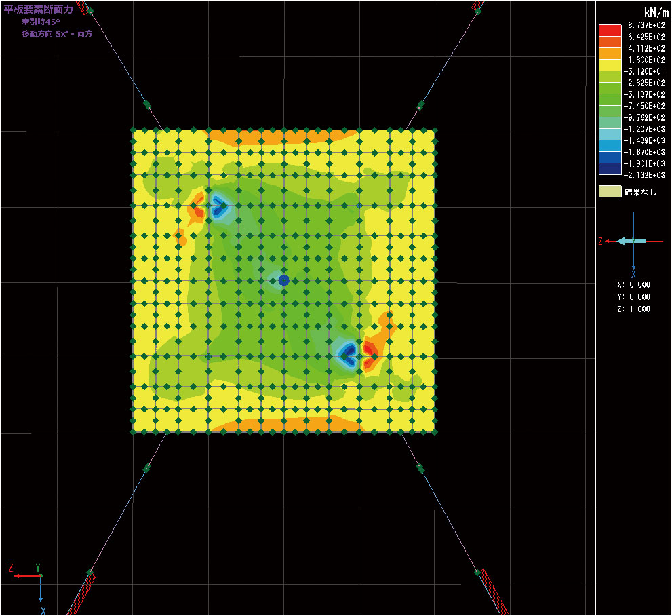Viewport: 672px width, 616px height.
Task: Click the legend value 4.112E+02
Action: click(x=646, y=48)
